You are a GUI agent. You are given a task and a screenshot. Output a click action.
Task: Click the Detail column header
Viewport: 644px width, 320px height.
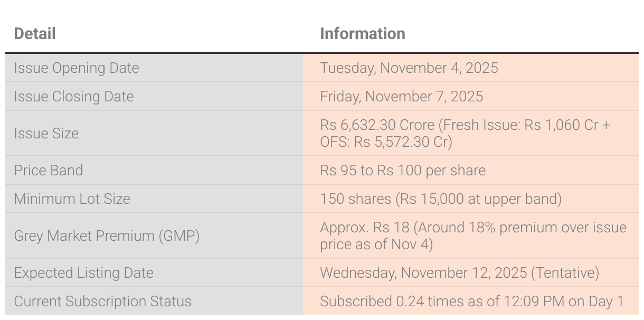(35, 34)
